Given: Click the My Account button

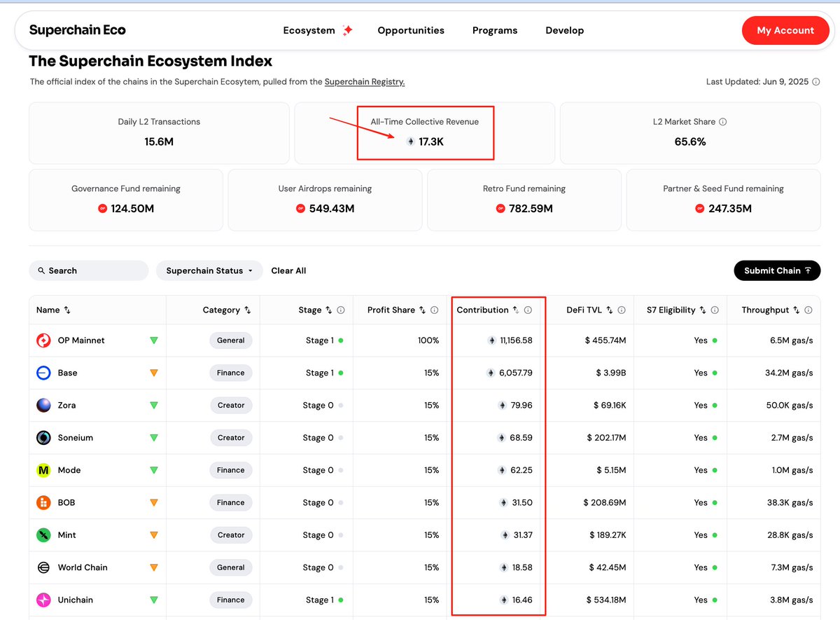Looking at the screenshot, I should pos(785,30).
